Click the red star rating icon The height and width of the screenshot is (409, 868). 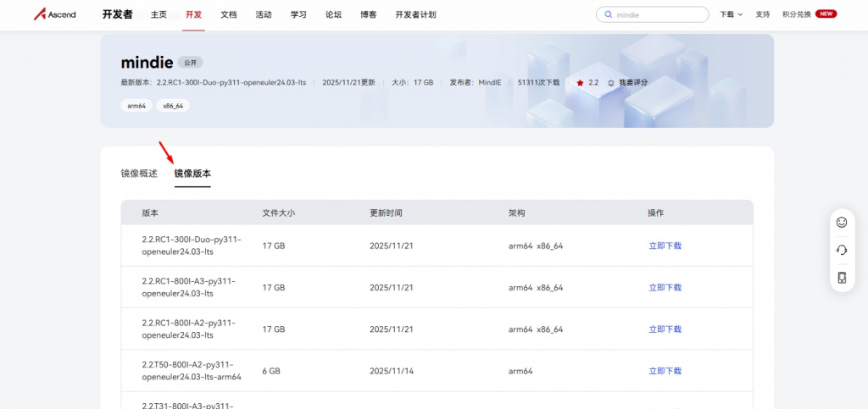(x=580, y=83)
